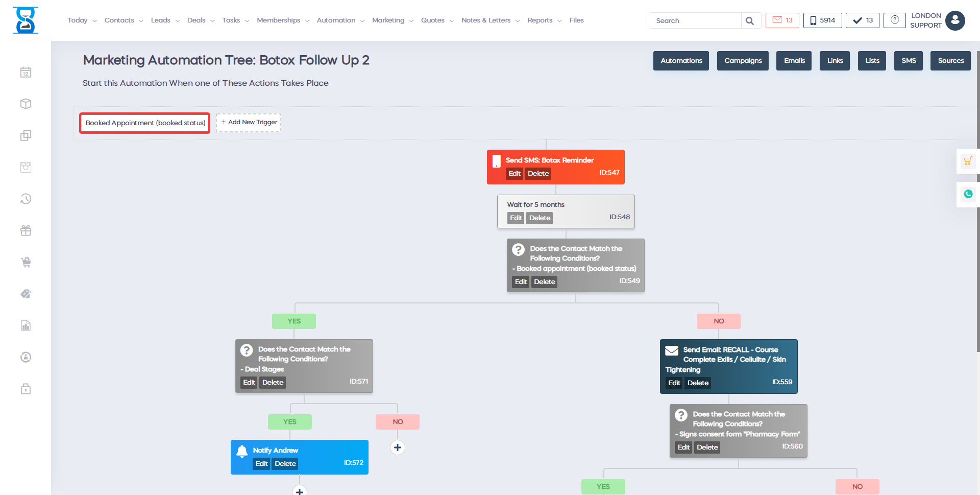Click the gift box sidebar icon
980x495 pixels.
(x=26, y=231)
